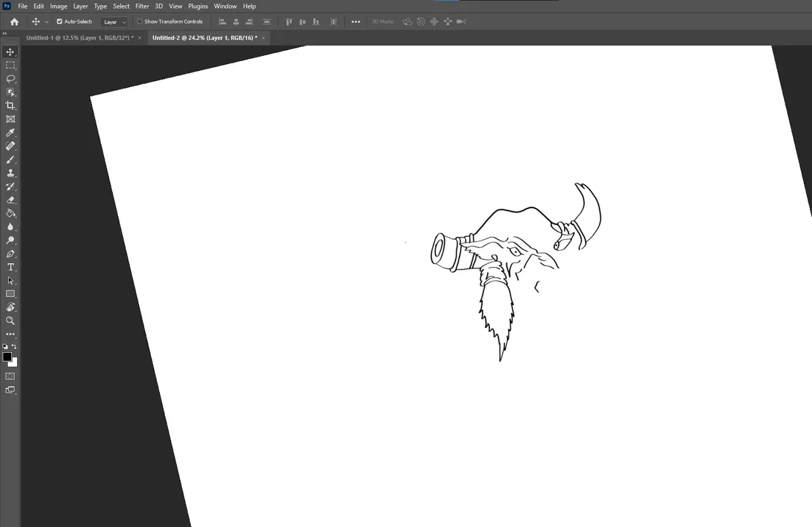This screenshot has width=812, height=527.
Task: Select the Clone Stamp tool
Action: 10,172
